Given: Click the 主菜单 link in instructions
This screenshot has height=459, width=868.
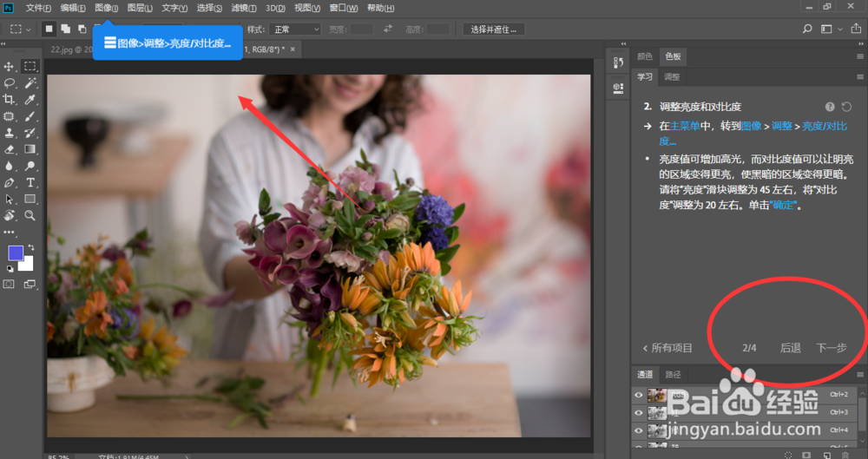Looking at the screenshot, I should point(685,126).
